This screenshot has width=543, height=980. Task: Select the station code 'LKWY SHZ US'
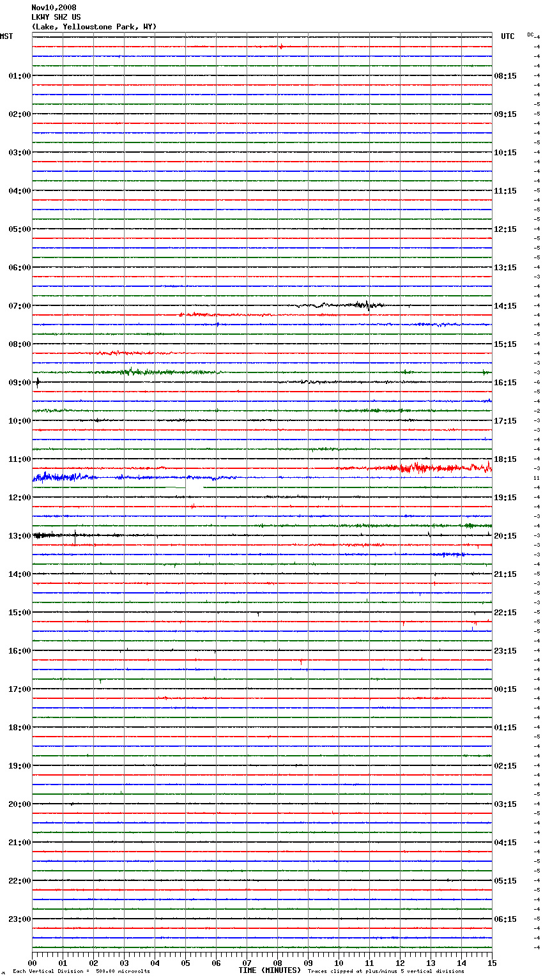56,17
